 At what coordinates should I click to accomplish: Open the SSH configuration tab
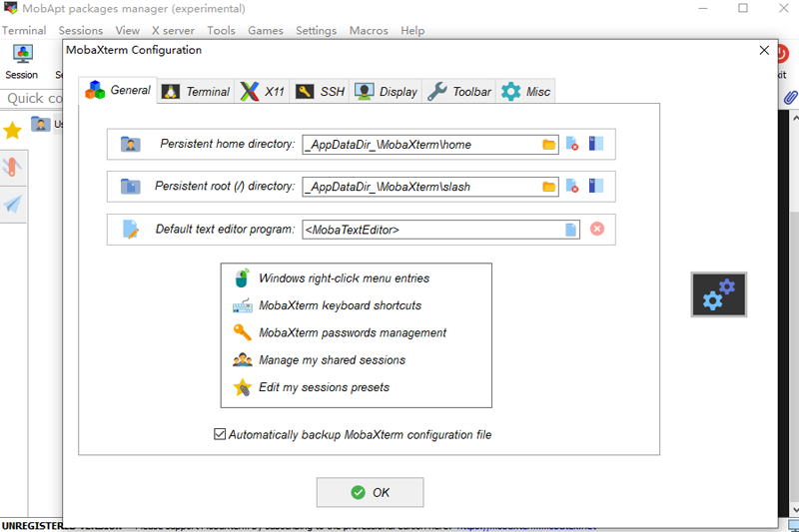(x=320, y=92)
